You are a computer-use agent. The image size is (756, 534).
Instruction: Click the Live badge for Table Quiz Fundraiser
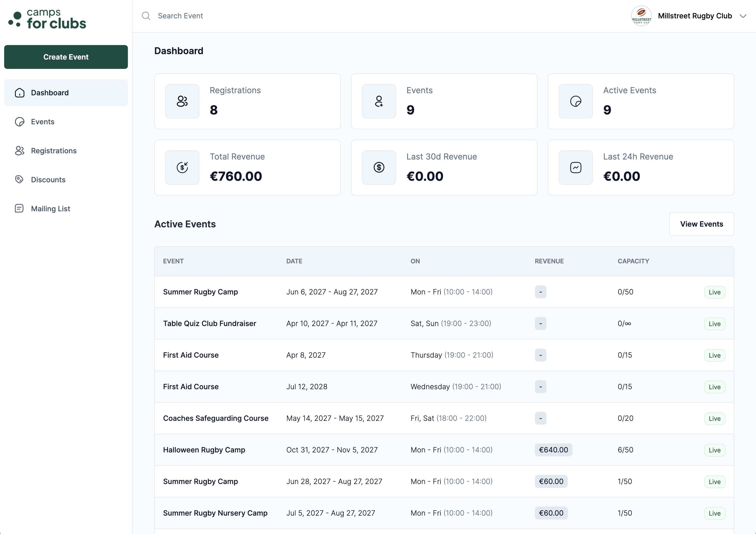[715, 324]
